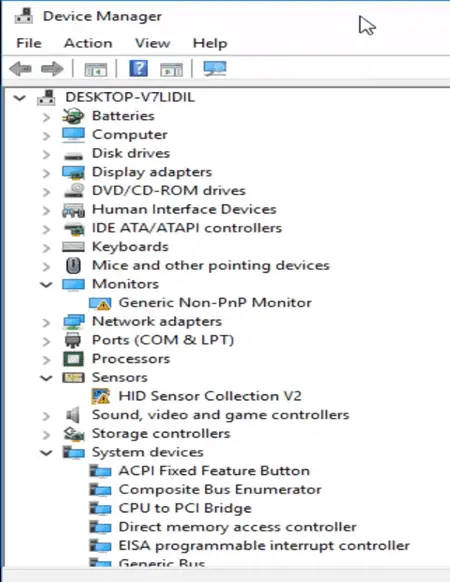This screenshot has height=582, width=450.
Task: Click the Mice and other pointing devices icon
Action: pos(73,266)
